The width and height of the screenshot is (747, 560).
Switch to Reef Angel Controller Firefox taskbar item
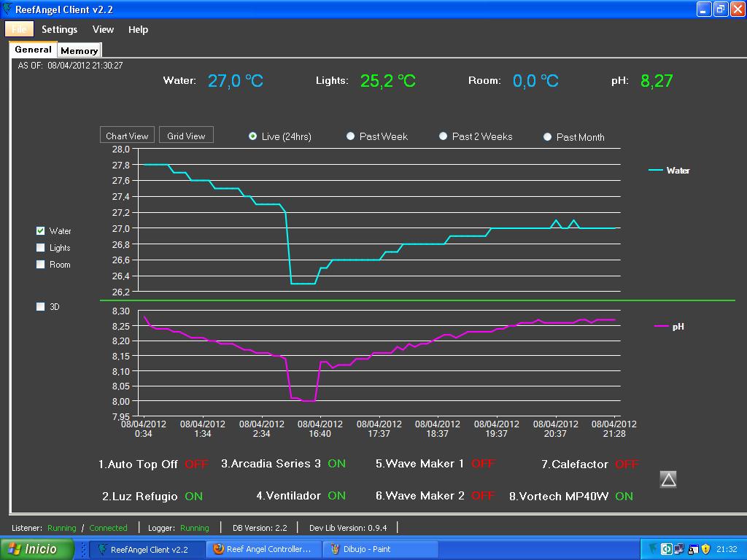click(x=266, y=549)
